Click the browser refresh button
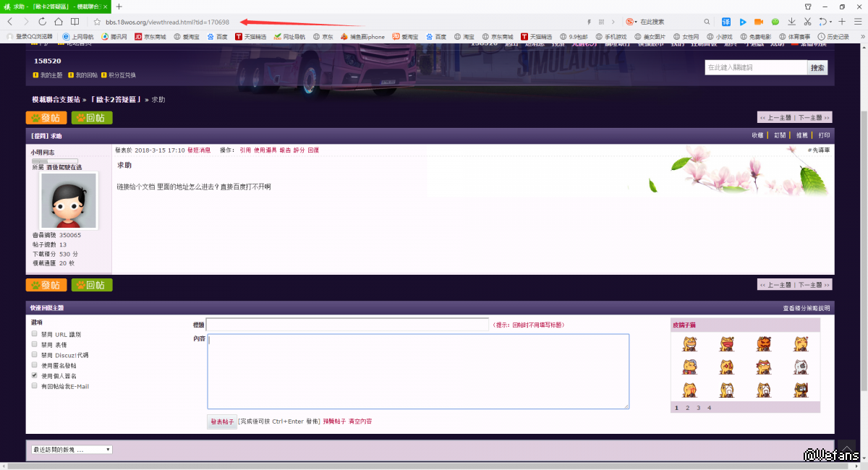 click(42, 22)
